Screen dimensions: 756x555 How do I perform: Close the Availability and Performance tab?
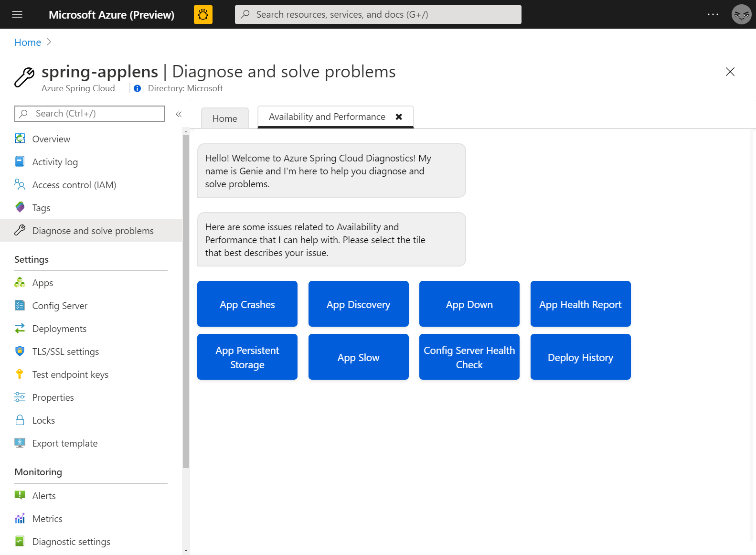tap(399, 117)
